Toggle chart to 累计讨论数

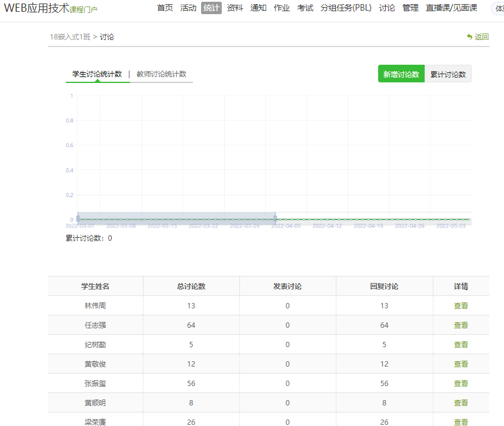pyautogui.click(x=448, y=74)
